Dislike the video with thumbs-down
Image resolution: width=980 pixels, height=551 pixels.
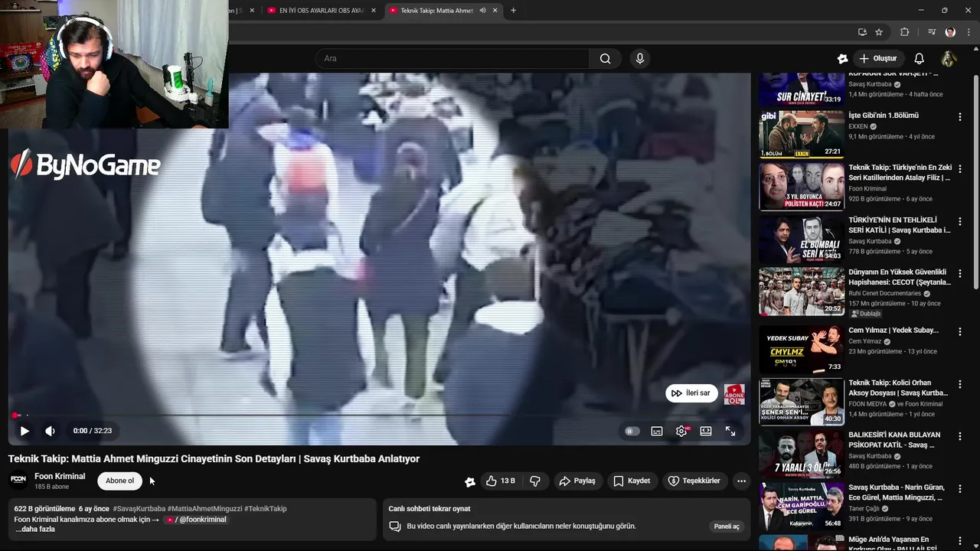coord(535,481)
